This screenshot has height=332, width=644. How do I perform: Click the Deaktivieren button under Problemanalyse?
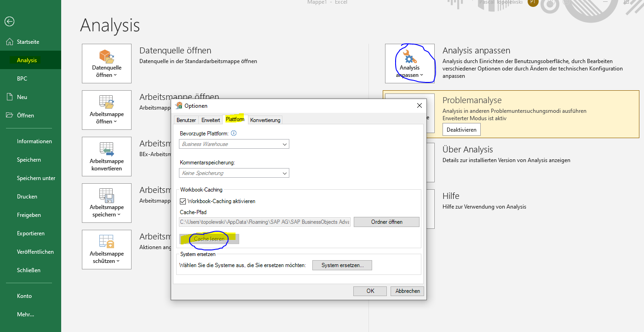point(462,130)
